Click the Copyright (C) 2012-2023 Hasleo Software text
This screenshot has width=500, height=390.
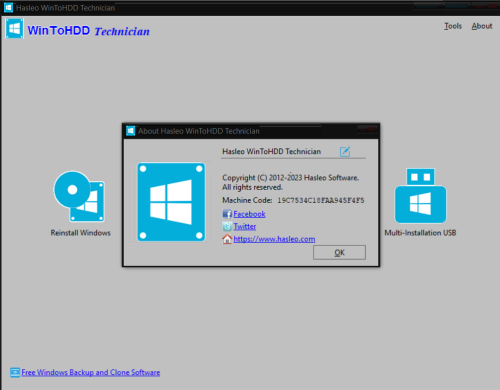click(290, 178)
